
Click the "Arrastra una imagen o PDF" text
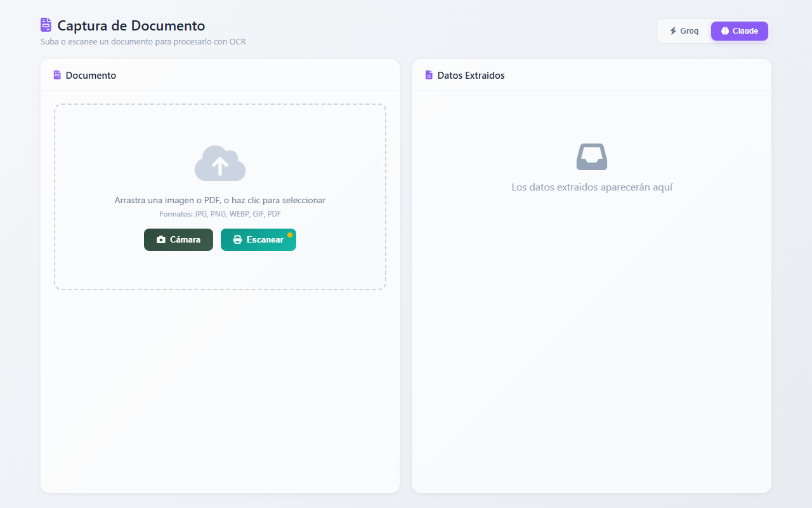pyautogui.click(x=219, y=200)
